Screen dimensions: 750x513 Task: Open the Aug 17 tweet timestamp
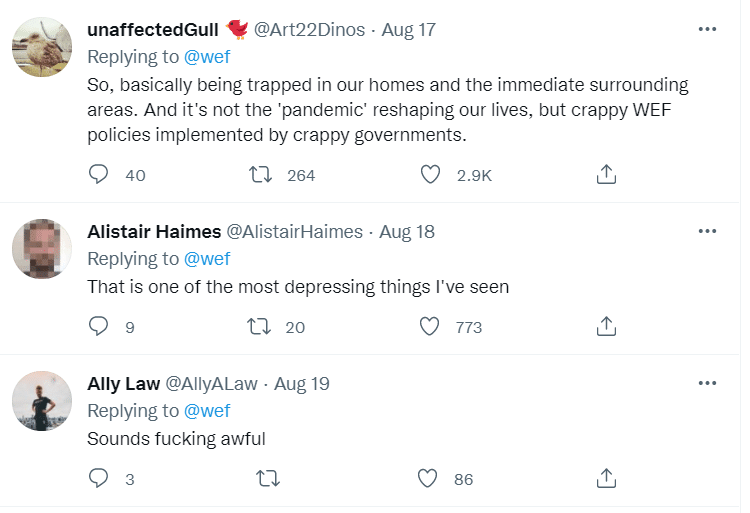pos(409,29)
